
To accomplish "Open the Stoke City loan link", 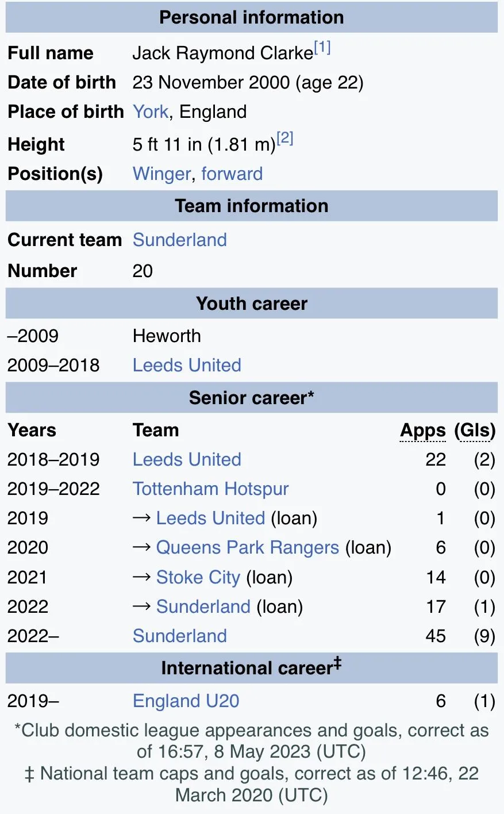I will (198, 577).
